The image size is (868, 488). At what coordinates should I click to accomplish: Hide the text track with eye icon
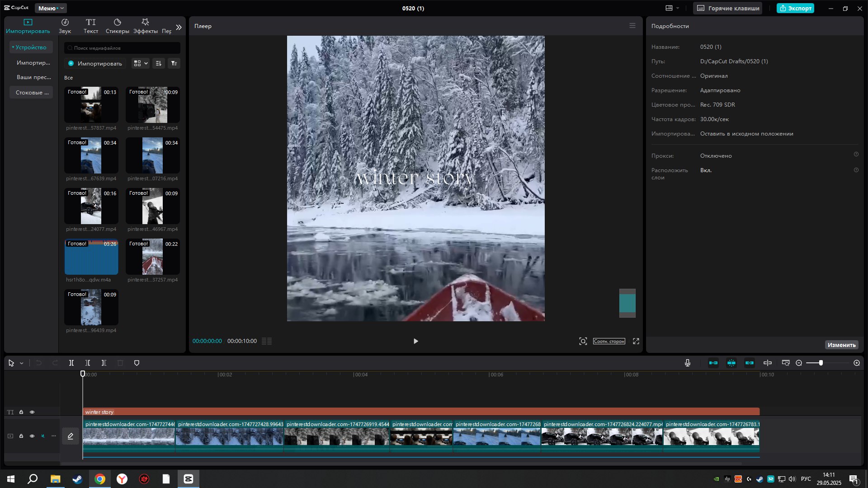(x=32, y=412)
